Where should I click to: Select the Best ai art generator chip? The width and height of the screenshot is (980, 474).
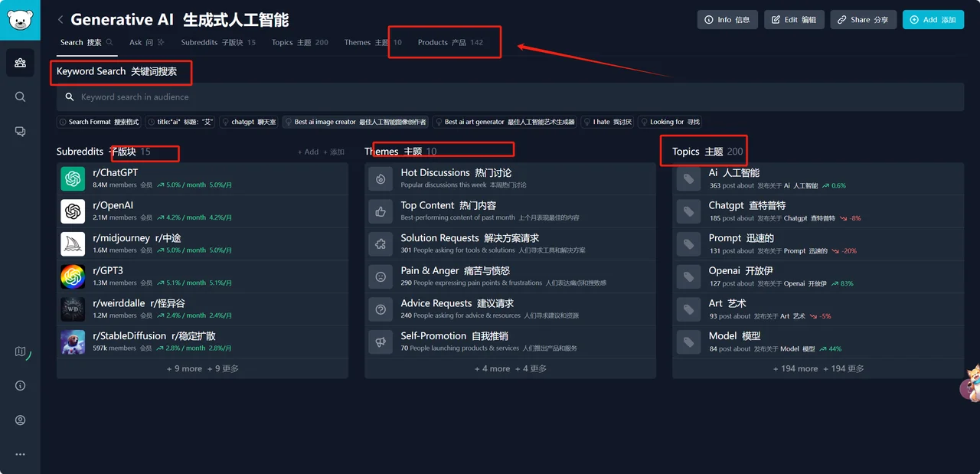click(x=505, y=122)
